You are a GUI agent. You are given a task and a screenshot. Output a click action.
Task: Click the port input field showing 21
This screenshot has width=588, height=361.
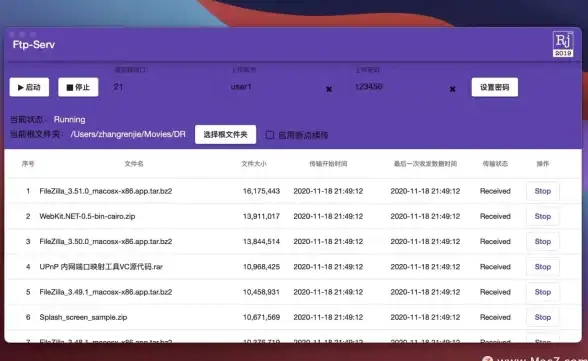[165, 87]
